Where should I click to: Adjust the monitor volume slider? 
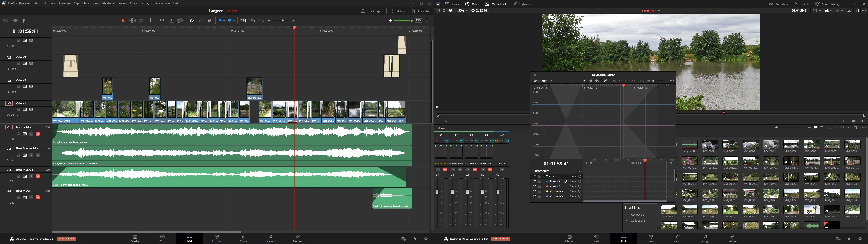pos(403,21)
